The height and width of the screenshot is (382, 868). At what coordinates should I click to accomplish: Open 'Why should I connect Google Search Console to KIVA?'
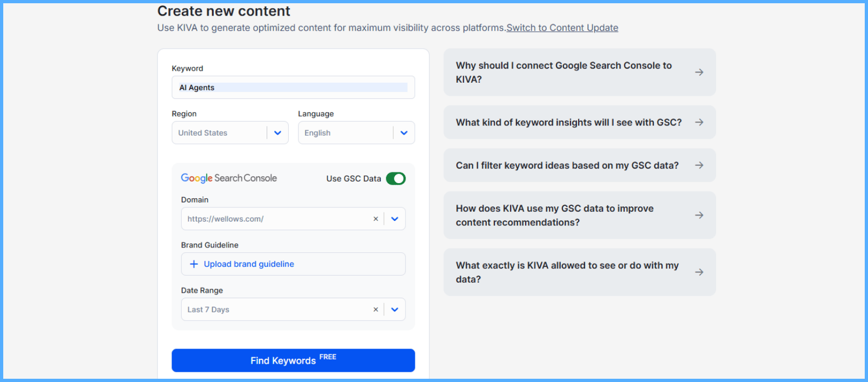point(580,72)
